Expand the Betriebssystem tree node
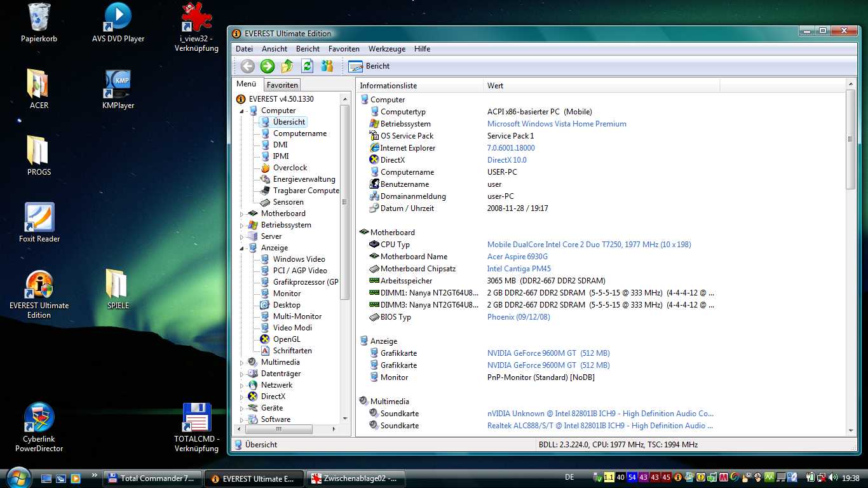Viewport: 868px width, 488px height. (242, 225)
